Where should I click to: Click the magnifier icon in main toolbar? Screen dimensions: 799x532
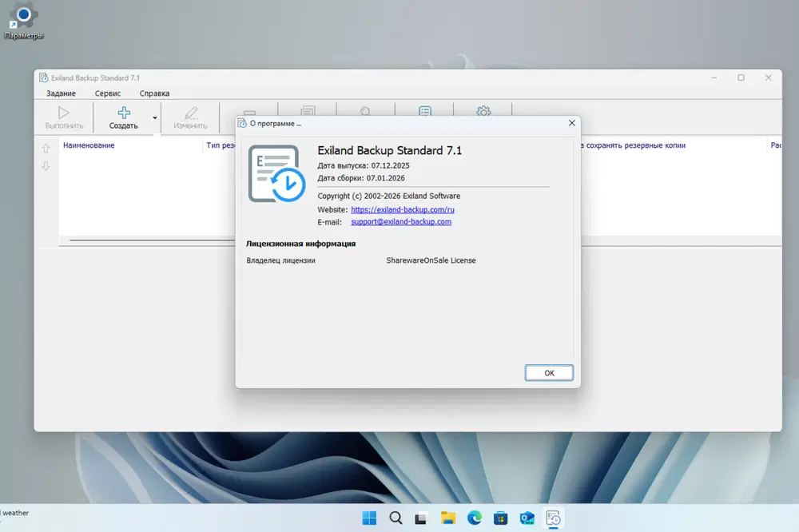tap(365, 110)
